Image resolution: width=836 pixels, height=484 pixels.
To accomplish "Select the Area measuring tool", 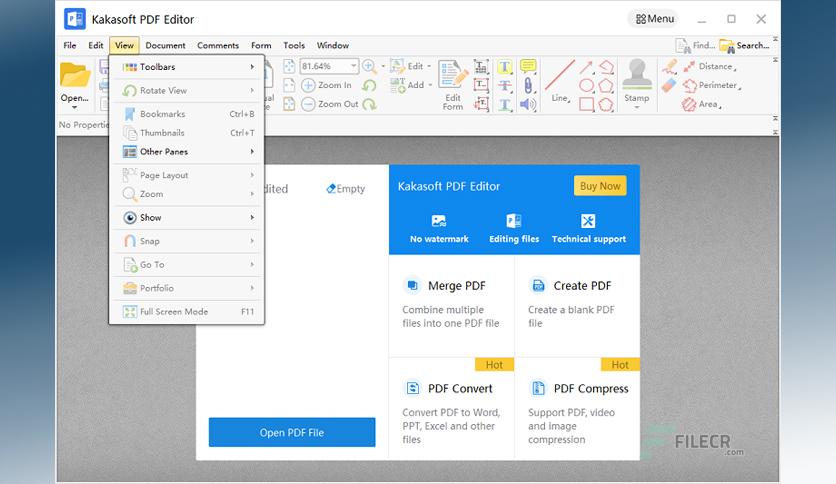I will (x=702, y=104).
